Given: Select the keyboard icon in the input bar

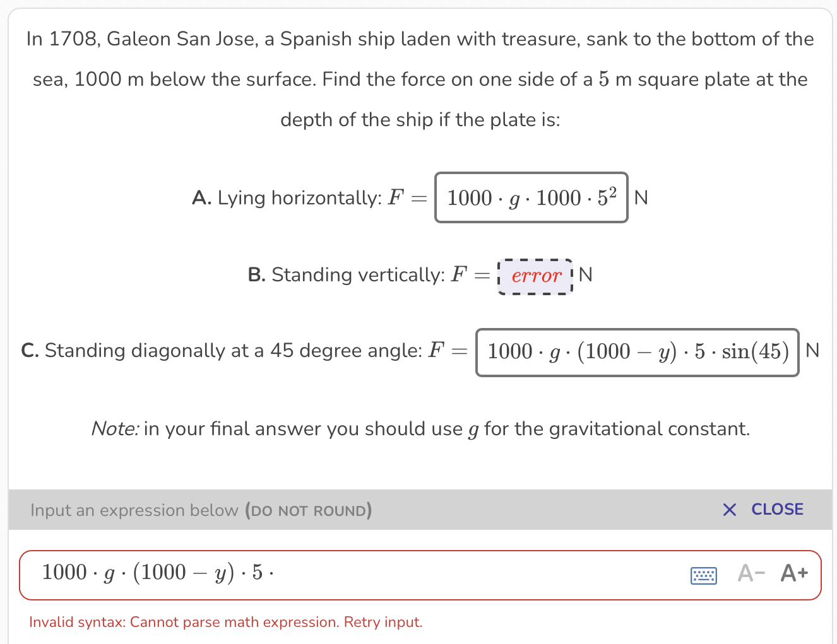Looking at the screenshot, I should (703, 575).
